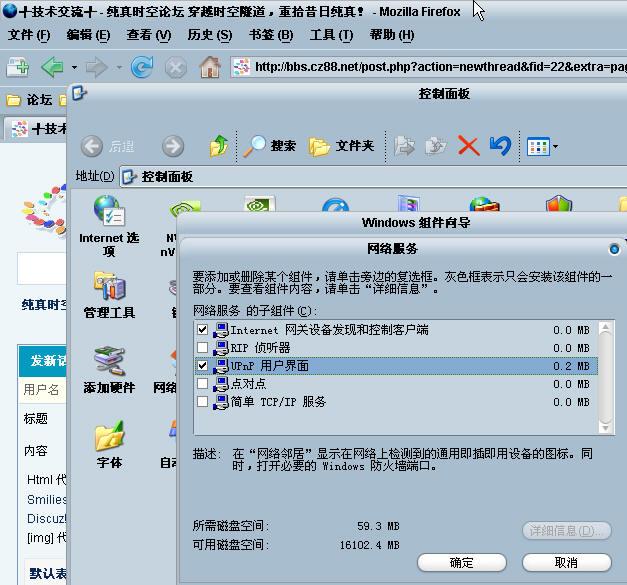Click component list scrollbar up arrow
The image size is (627, 585).
pos(606,327)
